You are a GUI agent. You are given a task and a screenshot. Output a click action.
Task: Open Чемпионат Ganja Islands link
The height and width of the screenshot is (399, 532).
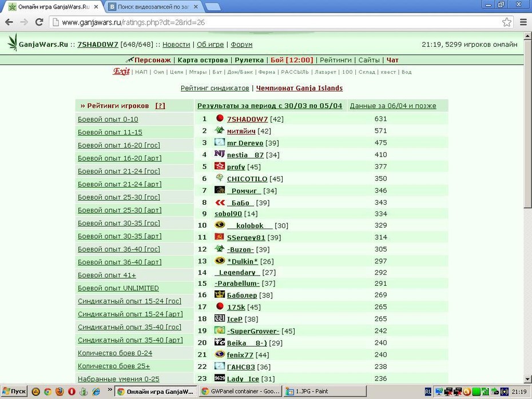tap(299, 88)
